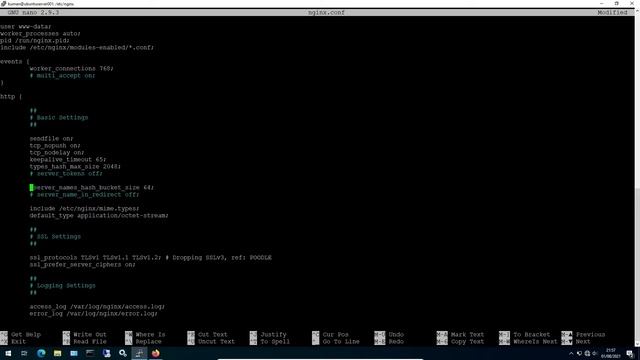Click the 'http {' block opening line
The image size is (640, 360).
pos(11,97)
